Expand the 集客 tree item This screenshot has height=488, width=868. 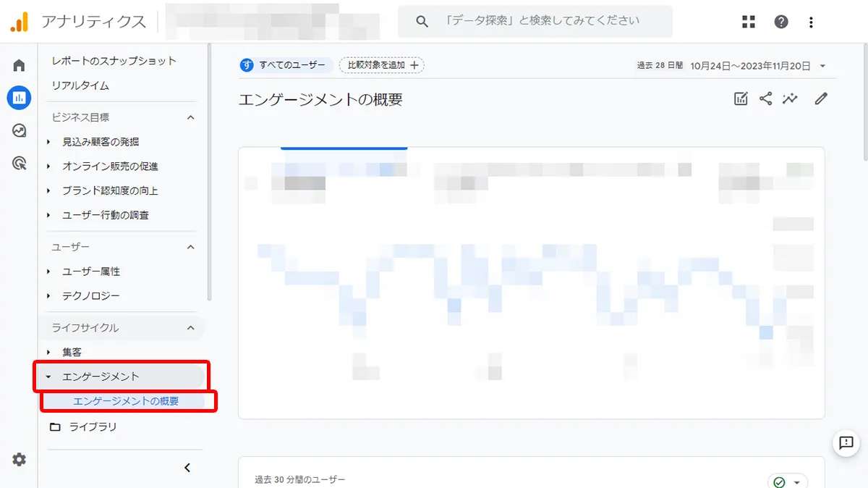tap(48, 353)
